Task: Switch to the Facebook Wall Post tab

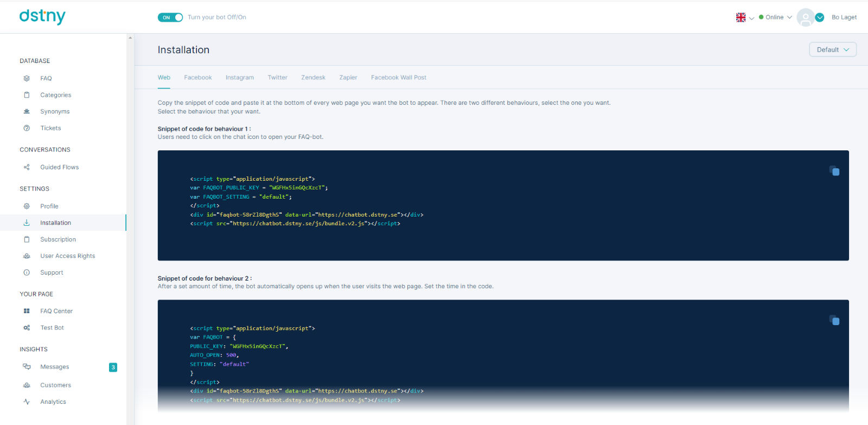Action: pyautogui.click(x=399, y=78)
